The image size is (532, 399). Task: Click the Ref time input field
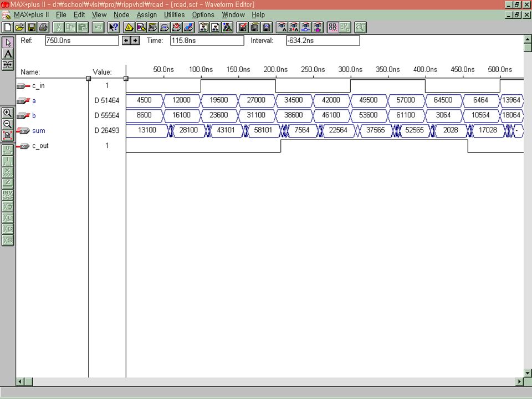[82, 40]
